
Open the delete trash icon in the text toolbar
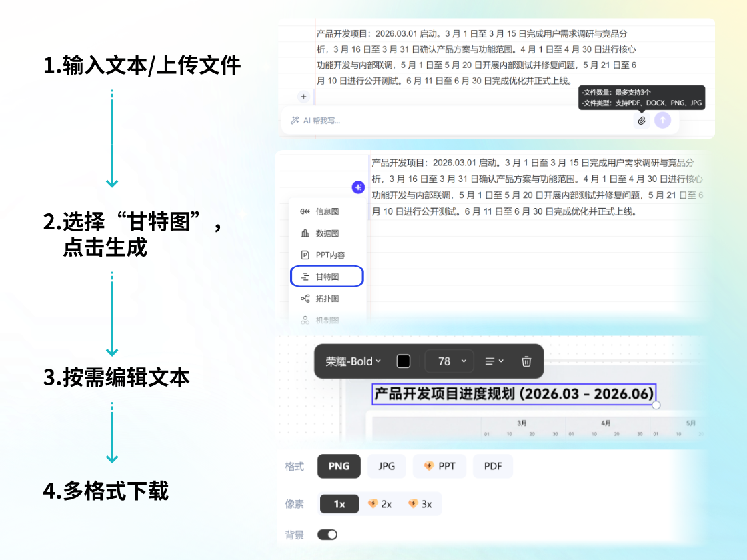click(x=526, y=361)
